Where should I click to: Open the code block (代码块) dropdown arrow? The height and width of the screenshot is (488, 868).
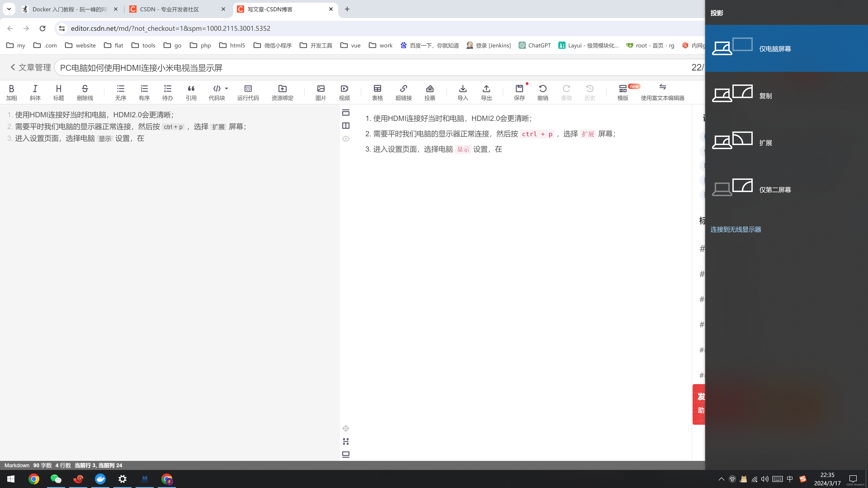click(x=226, y=89)
